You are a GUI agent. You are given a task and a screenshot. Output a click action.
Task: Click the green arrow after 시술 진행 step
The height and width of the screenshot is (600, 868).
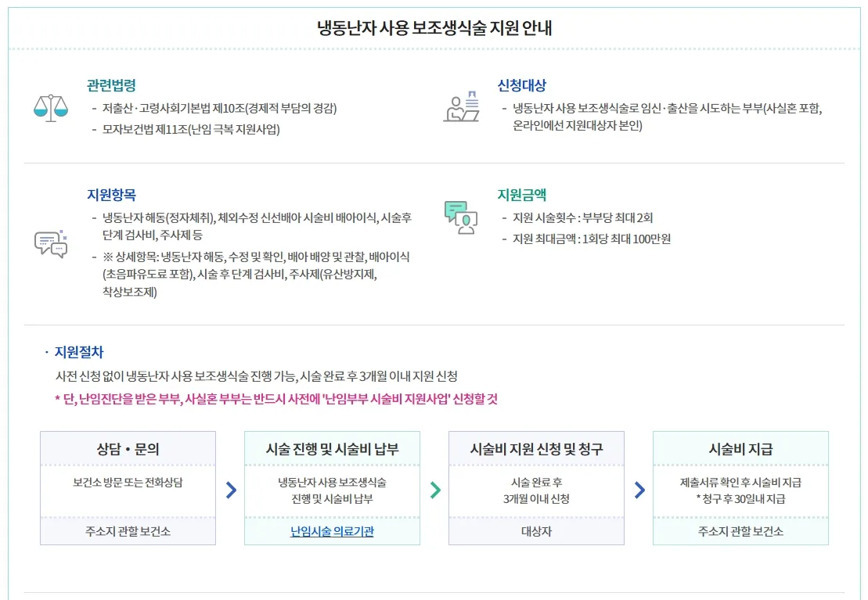tap(435, 490)
